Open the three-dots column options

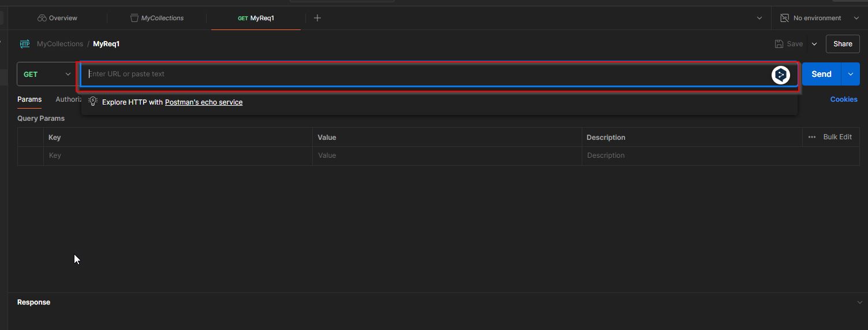coord(812,137)
